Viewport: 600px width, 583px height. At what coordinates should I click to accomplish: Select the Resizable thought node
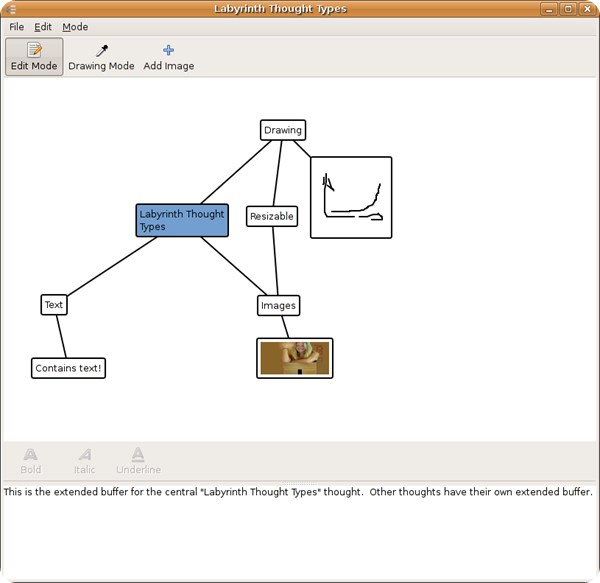[272, 216]
